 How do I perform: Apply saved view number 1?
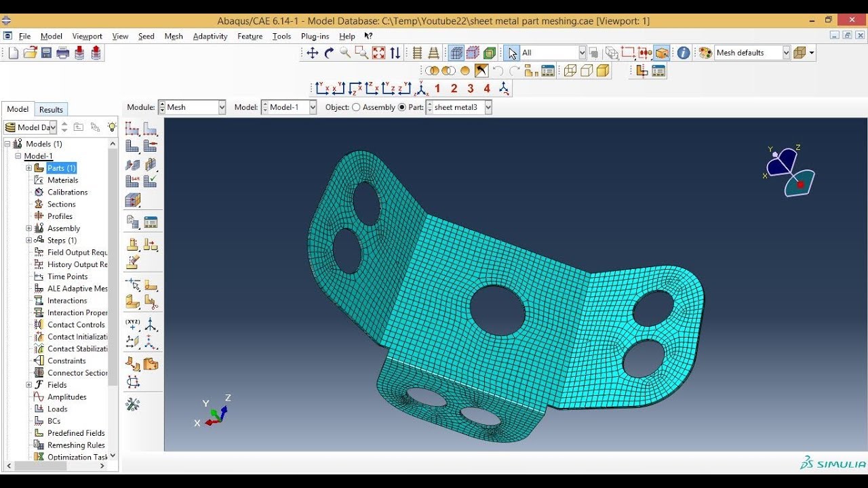437,88
